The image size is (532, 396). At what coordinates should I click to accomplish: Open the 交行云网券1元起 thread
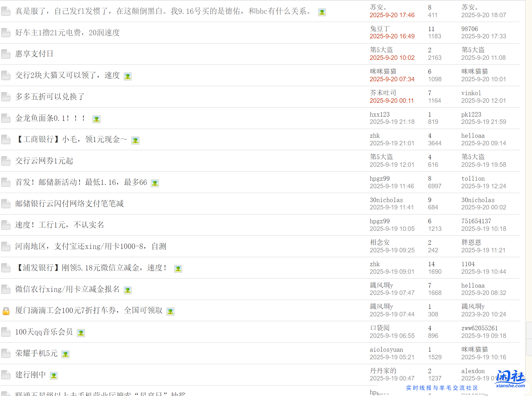click(44, 161)
